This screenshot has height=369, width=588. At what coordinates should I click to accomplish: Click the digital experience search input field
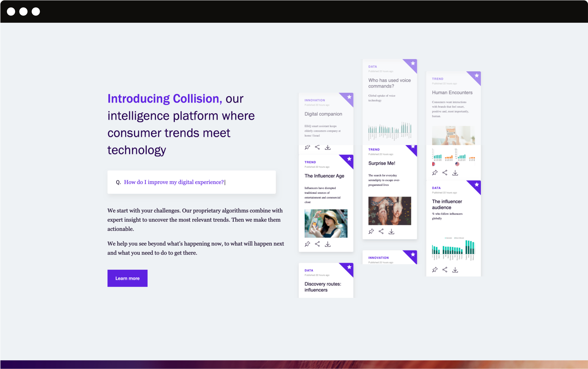(192, 182)
